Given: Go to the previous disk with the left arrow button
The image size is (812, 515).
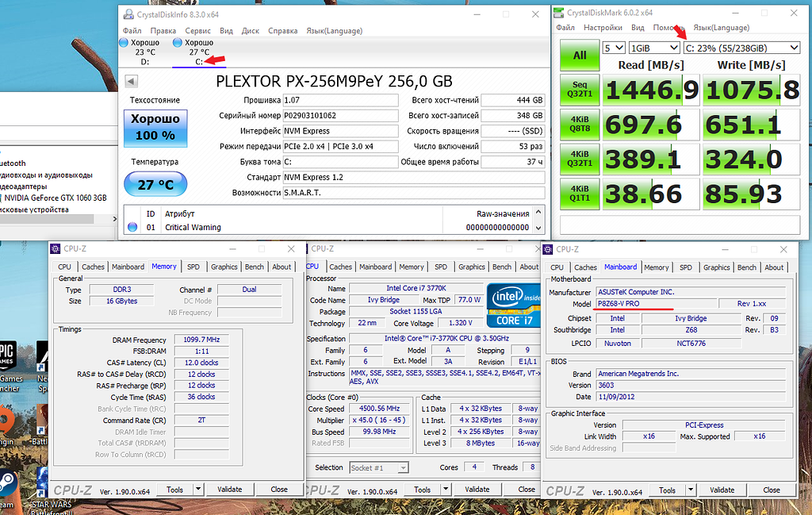Looking at the screenshot, I should (132, 82).
